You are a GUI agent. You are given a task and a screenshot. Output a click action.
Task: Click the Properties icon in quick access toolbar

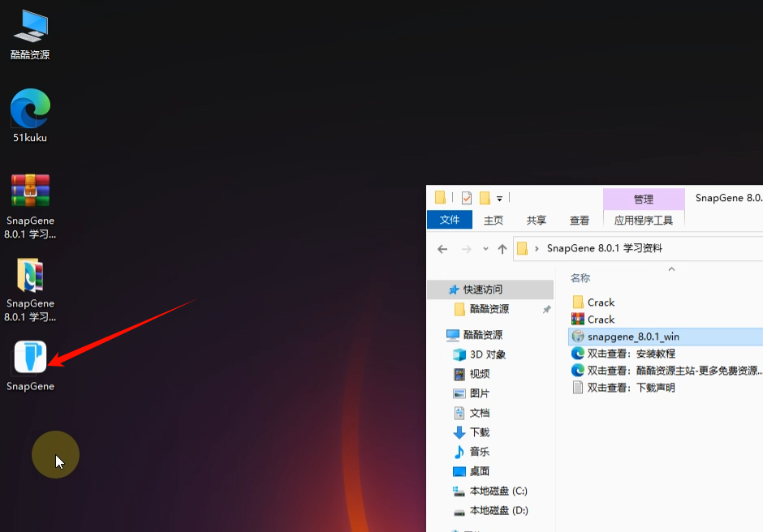466,198
